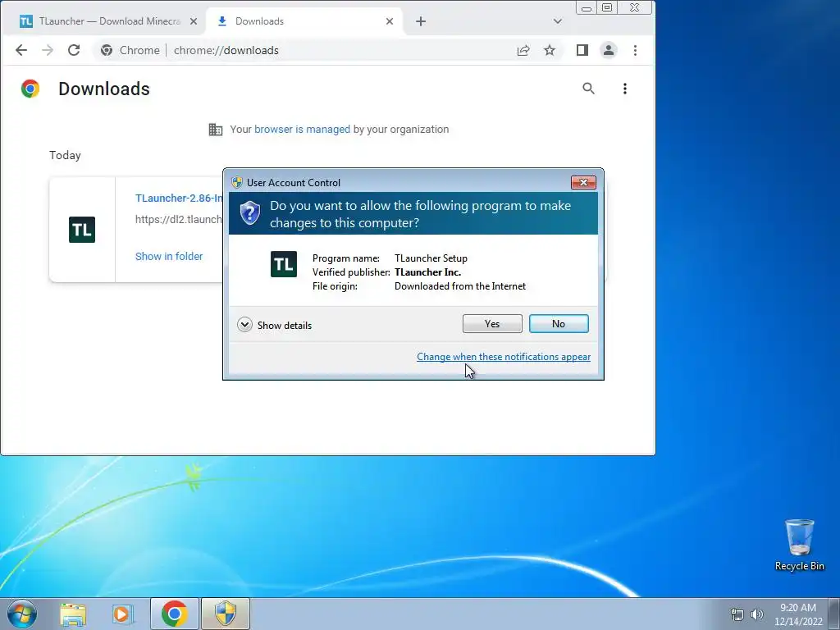The height and width of the screenshot is (630, 840).
Task: Click the UAC shield taskbar icon
Action: tap(226, 614)
